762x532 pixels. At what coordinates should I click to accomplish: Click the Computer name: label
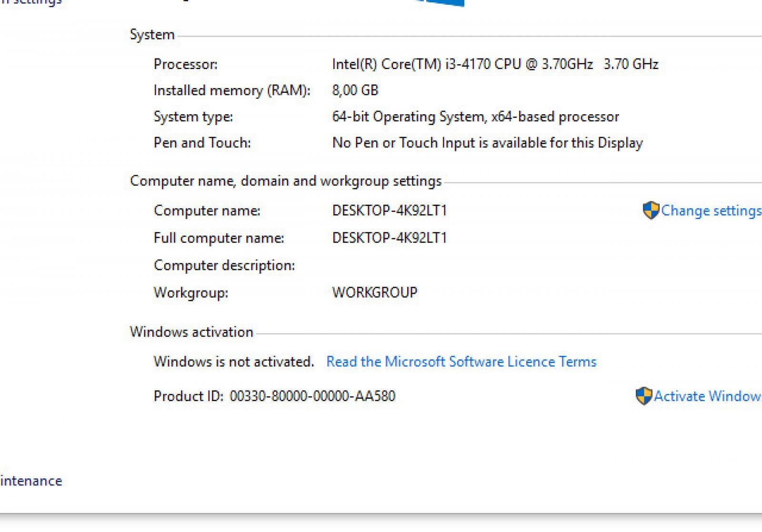coord(207,211)
